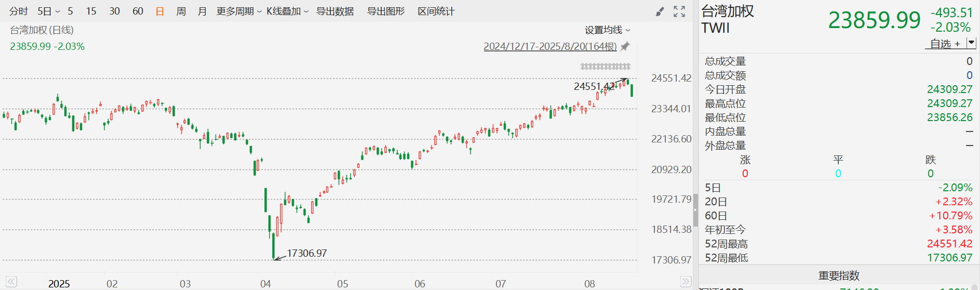Select the 5-minute K-line period

coord(70,11)
